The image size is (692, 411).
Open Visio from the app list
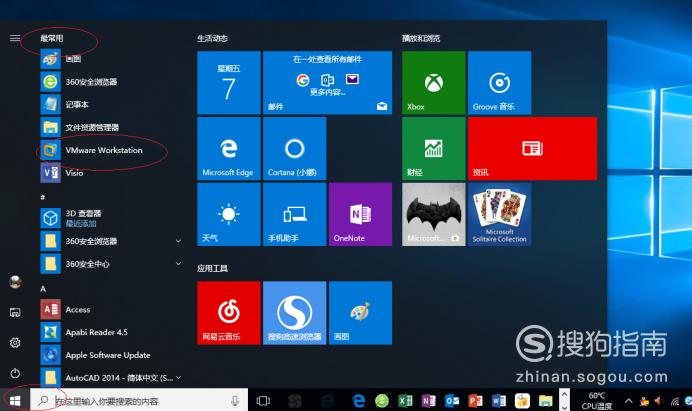point(110,173)
